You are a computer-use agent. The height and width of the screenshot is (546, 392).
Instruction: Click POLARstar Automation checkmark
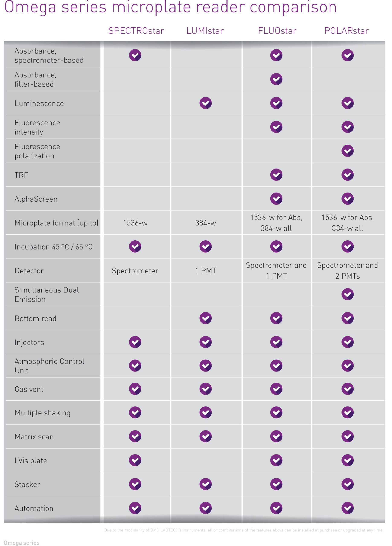click(347, 508)
